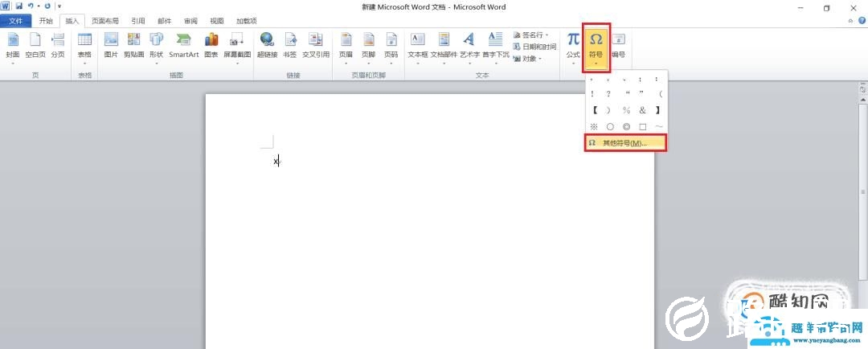Insert the □ square symbol
Viewport: 868px width, 349px height.
click(x=643, y=126)
